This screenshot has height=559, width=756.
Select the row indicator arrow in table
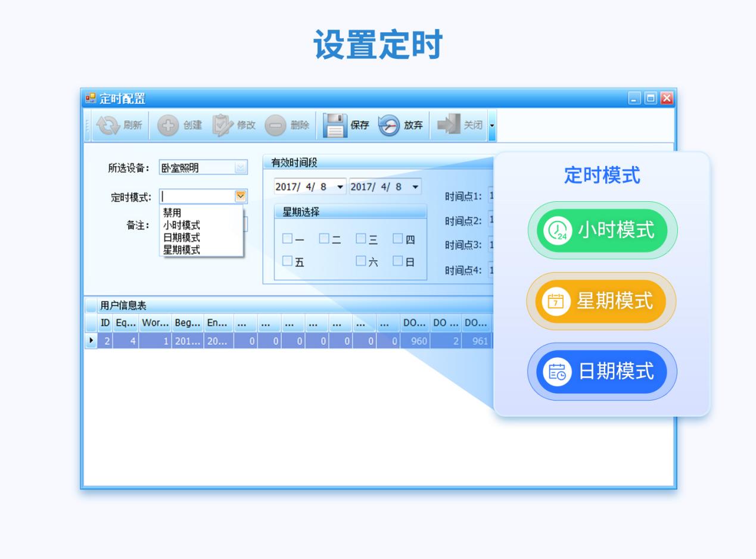coord(91,341)
